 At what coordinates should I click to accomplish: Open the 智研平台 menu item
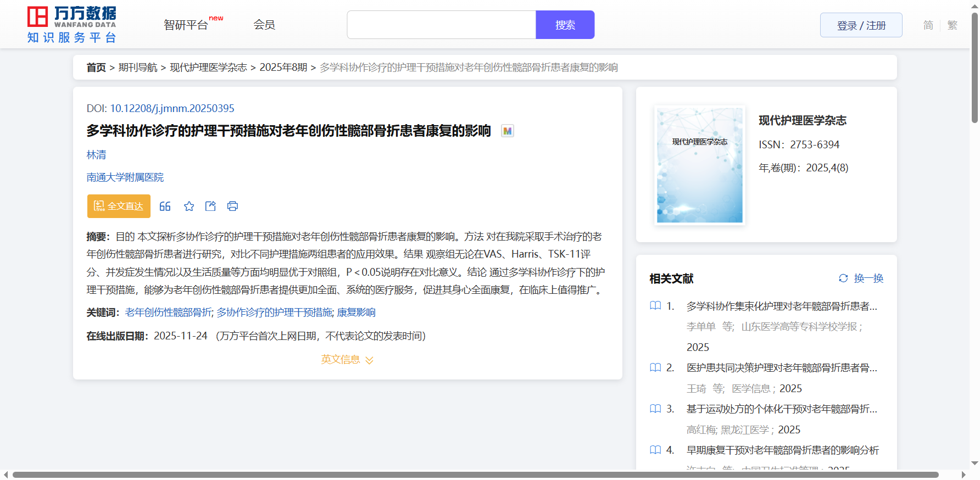click(186, 25)
